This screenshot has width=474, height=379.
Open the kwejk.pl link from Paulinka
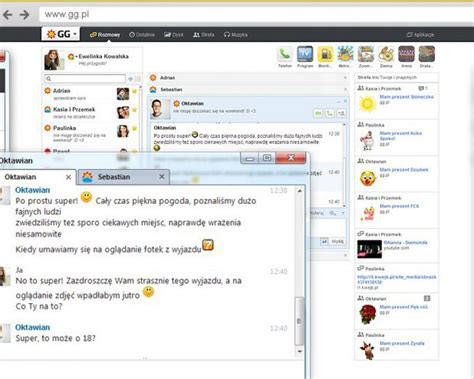coord(396,279)
